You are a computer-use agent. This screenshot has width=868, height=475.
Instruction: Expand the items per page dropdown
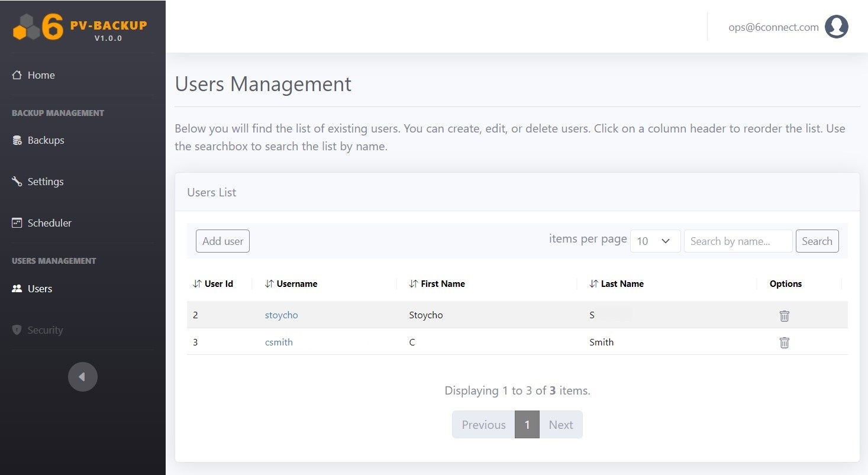point(655,241)
